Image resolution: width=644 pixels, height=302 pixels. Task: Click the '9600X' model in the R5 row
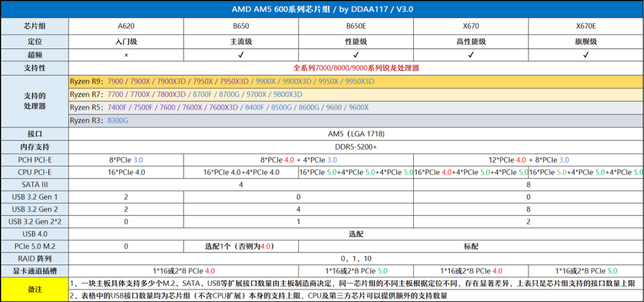point(358,107)
